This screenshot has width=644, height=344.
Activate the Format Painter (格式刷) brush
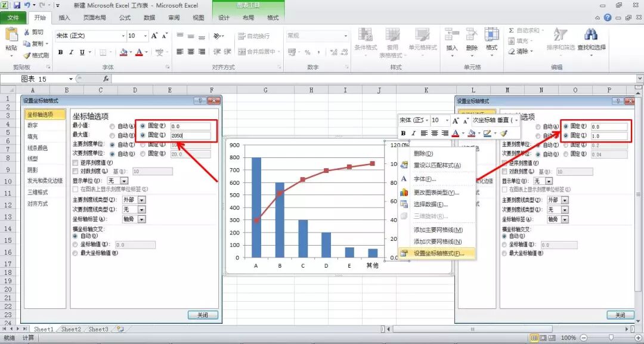pos(27,55)
